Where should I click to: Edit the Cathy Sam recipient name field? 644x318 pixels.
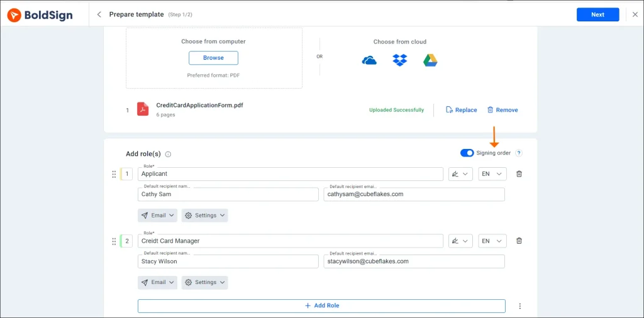[x=228, y=194]
